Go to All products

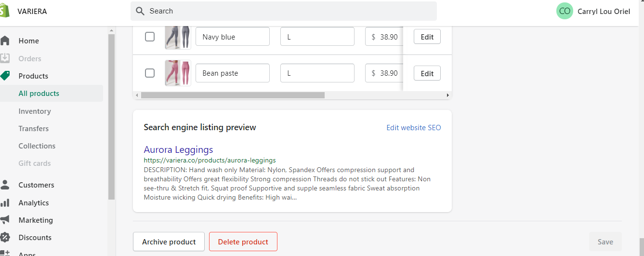pyautogui.click(x=39, y=94)
